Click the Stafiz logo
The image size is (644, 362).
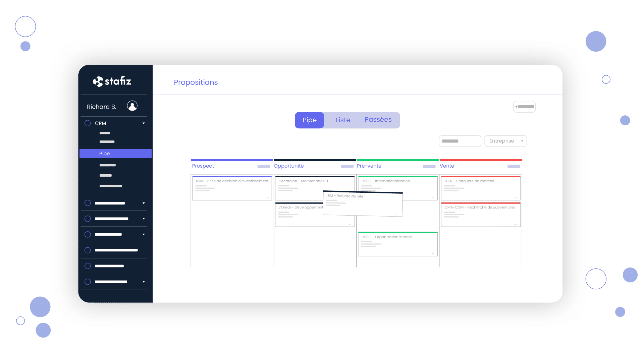(x=112, y=81)
